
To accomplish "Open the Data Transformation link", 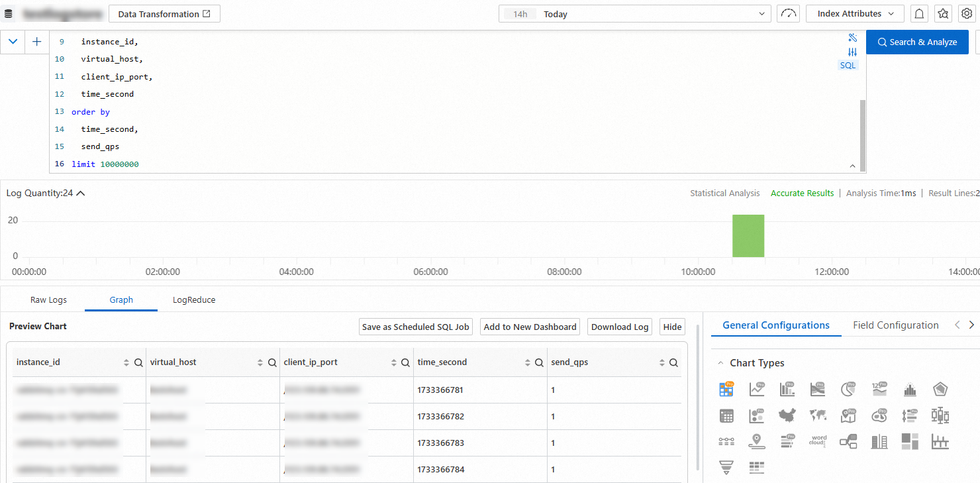I will pyautogui.click(x=164, y=14).
